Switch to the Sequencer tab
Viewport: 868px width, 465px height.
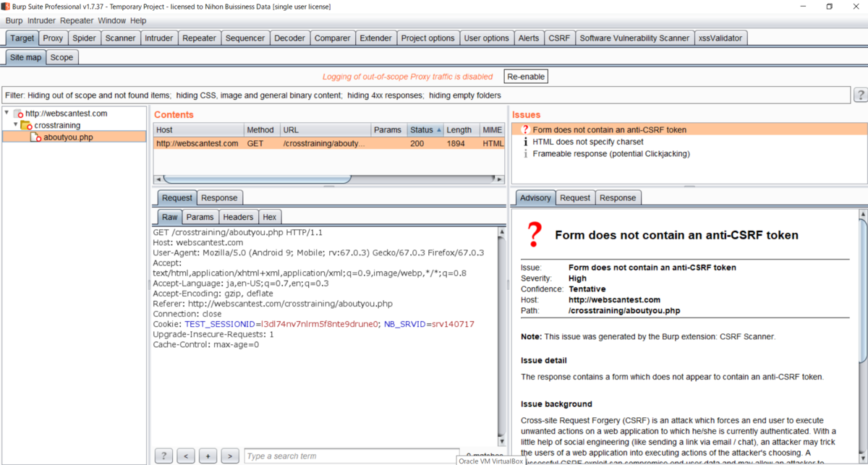pyautogui.click(x=245, y=38)
